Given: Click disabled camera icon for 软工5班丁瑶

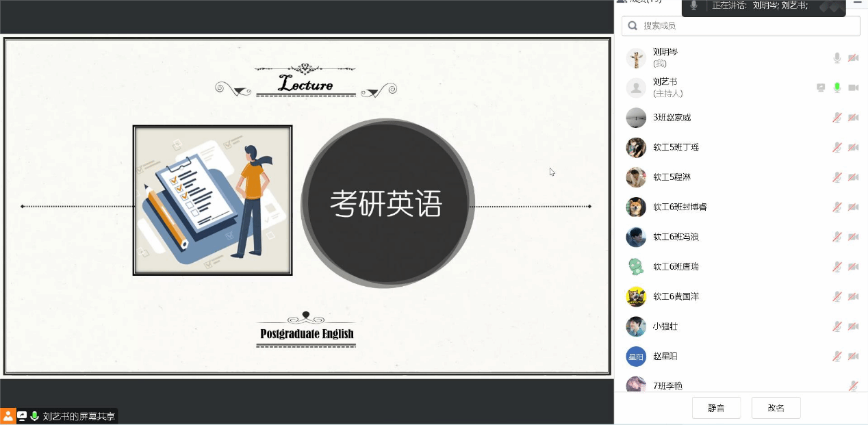Looking at the screenshot, I should tap(853, 147).
